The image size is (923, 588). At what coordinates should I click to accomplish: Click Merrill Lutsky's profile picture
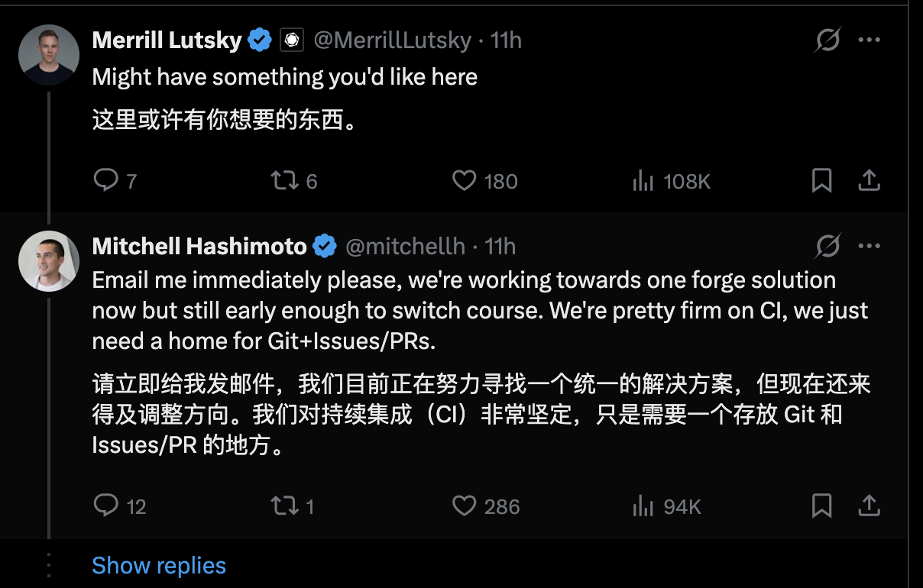48,54
